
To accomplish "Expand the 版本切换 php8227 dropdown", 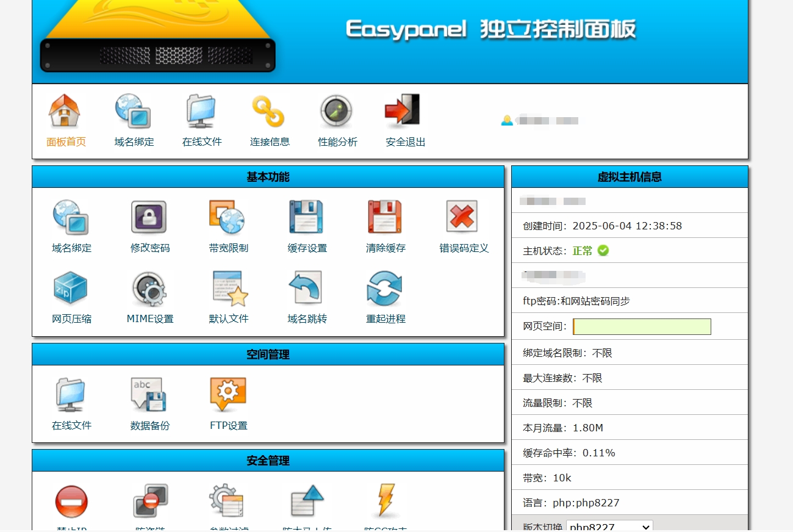I will click(609, 527).
